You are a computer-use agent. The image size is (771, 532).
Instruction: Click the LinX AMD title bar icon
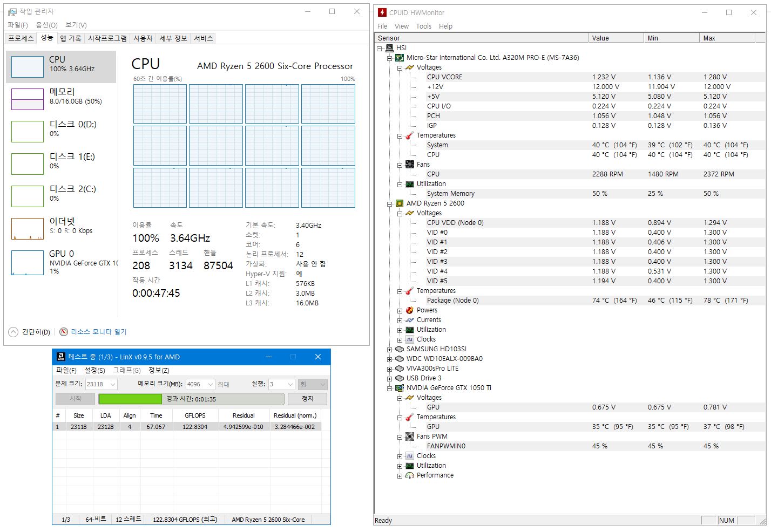pos(60,357)
